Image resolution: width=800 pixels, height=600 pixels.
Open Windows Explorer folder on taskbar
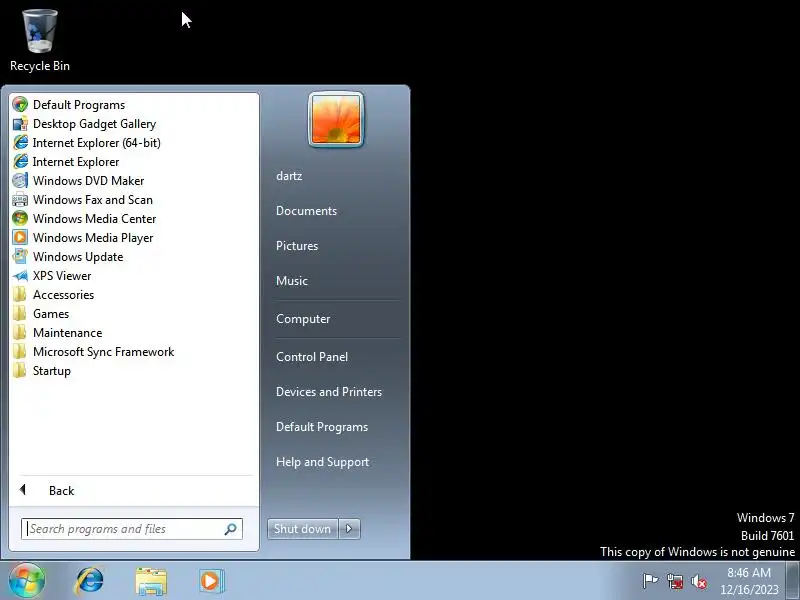tap(151, 582)
